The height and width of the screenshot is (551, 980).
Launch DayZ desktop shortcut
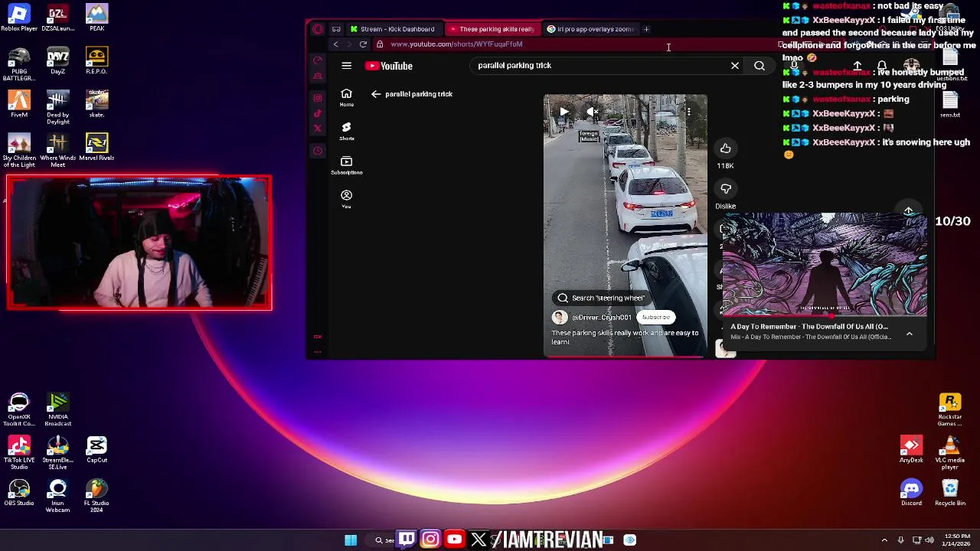57,61
